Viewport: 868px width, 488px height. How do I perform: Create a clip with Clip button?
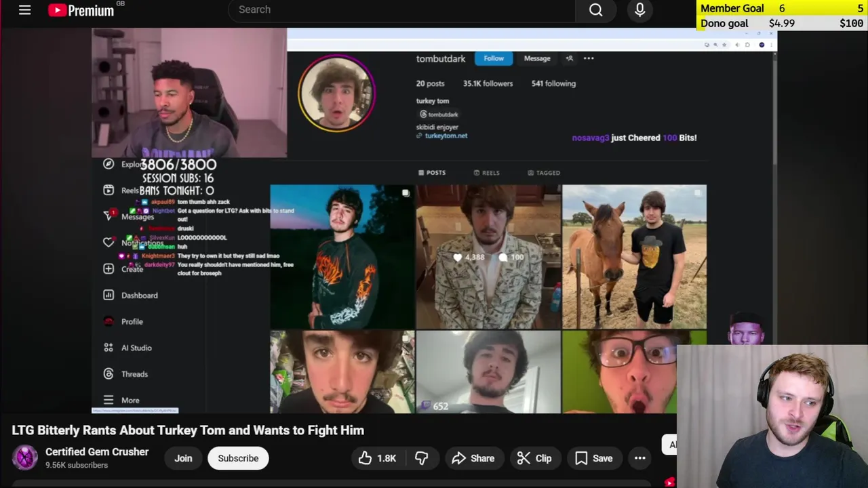(x=534, y=458)
